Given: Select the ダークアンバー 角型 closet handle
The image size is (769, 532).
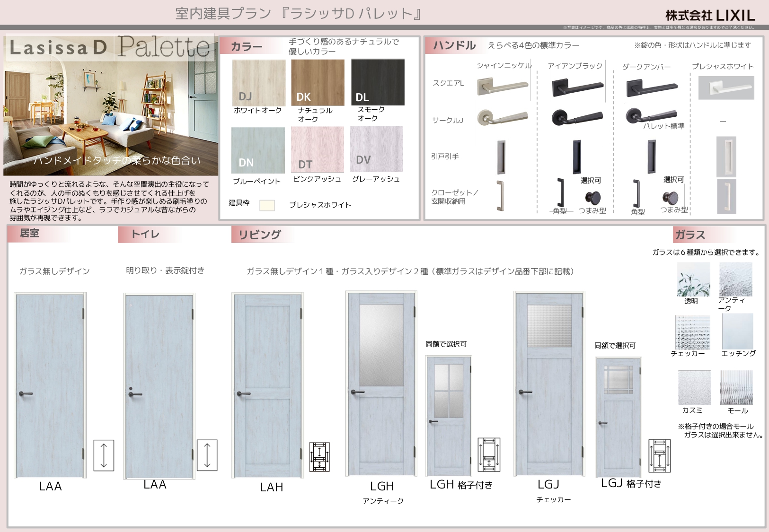Looking at the screenshot, I should point(636,194).
